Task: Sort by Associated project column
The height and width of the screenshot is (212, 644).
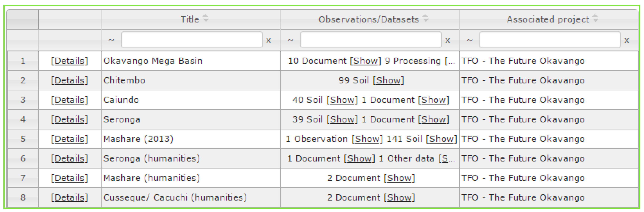Action: 595,18
